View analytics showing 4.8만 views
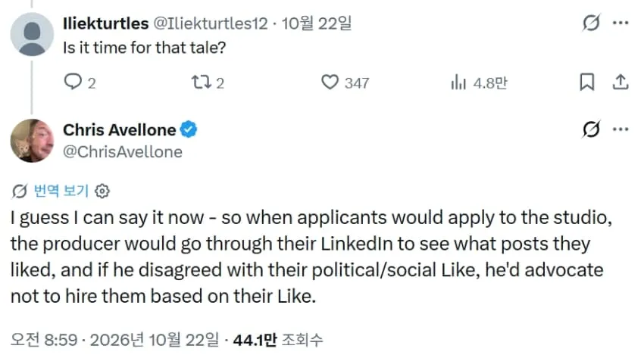The width and height of the screenshot is (644, 361). coord(479,82)
